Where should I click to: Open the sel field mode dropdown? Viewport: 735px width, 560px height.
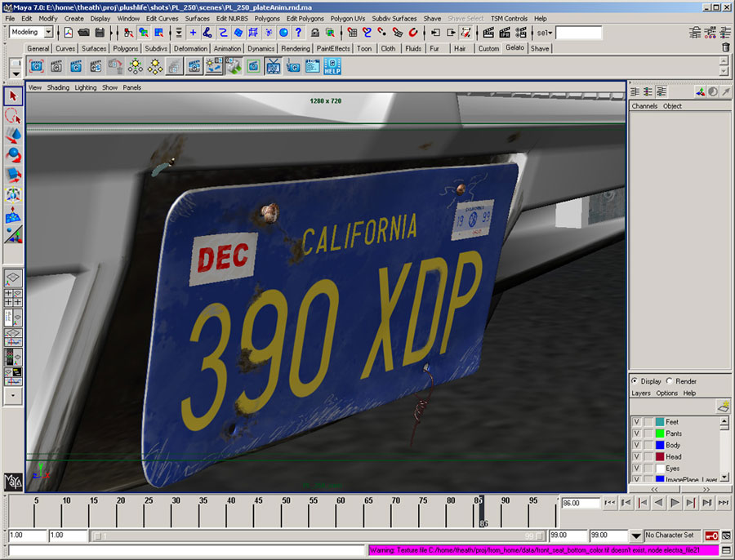click(x=545, y=33)
